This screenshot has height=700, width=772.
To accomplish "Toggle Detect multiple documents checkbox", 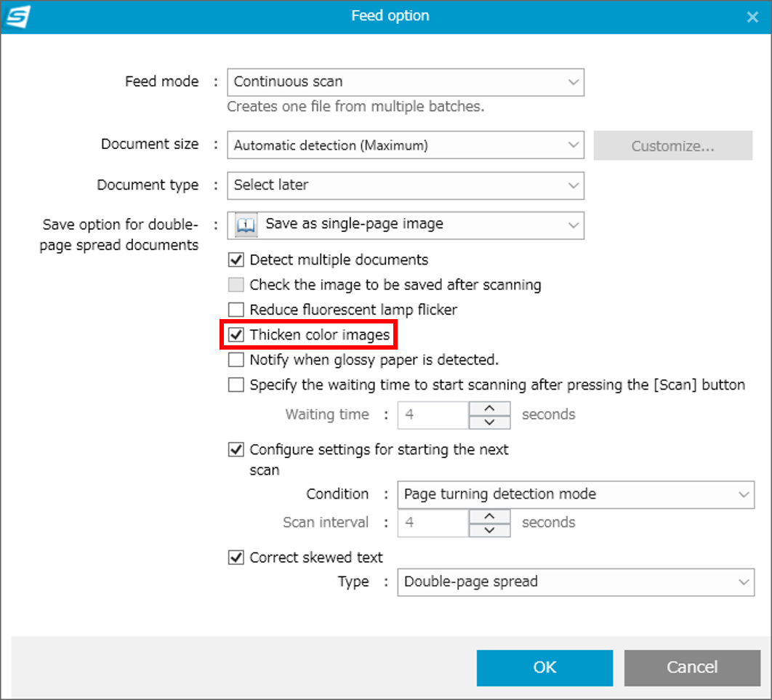I will point(236,260).
